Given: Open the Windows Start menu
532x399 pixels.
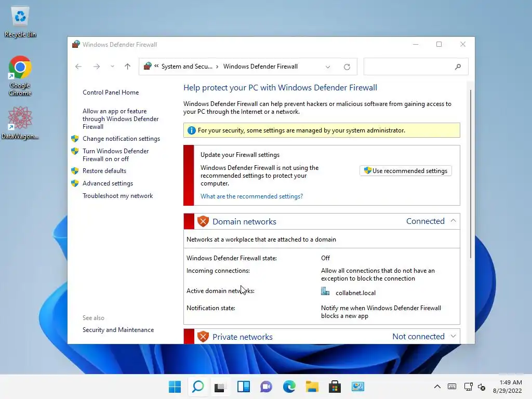Looking at the screenshot, I should click(175, 387).
